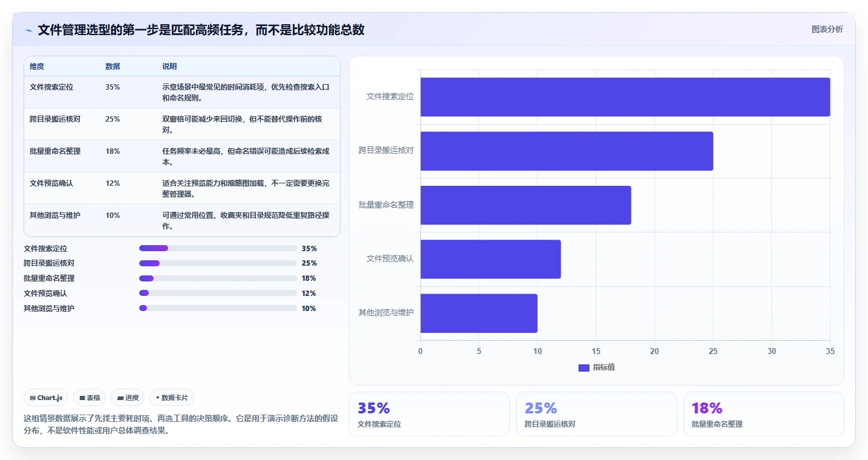Click the 文件搜索定位 bar in the chart
Viewport: 868px width, 460px height.
625,97
